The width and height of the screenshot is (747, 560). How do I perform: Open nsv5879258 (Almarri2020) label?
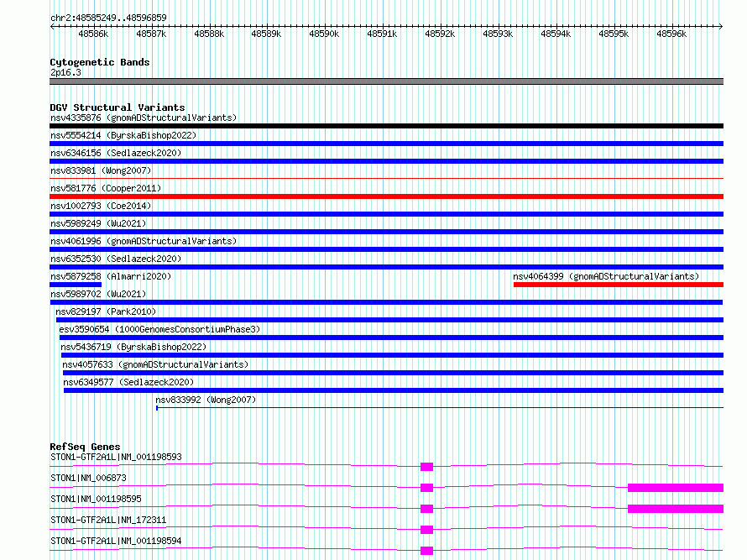[111, 276]
